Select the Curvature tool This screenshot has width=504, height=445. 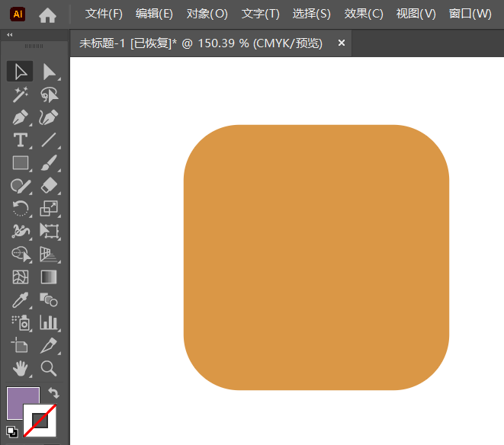pyautogui.click(x=49, y=117)
